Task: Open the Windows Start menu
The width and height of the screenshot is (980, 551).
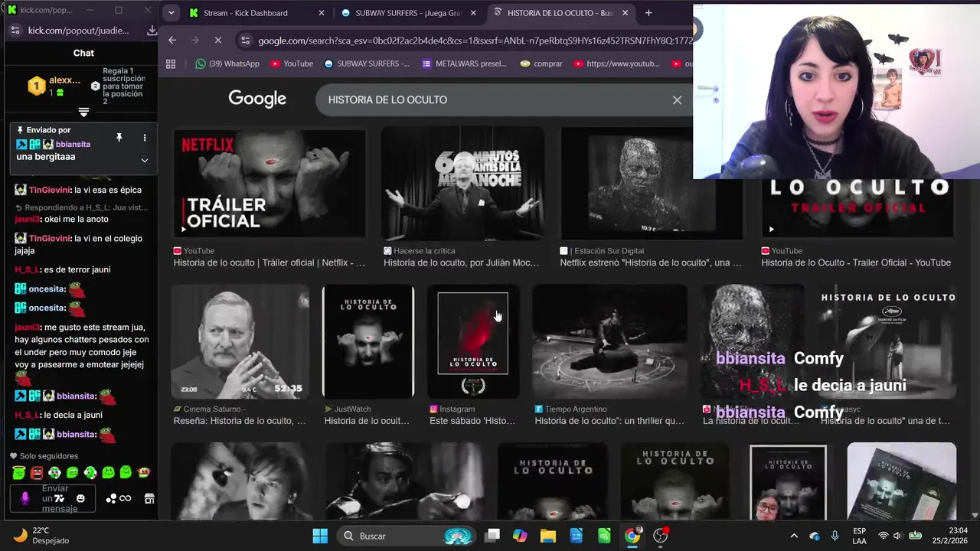Action: [x=320, y=536]
